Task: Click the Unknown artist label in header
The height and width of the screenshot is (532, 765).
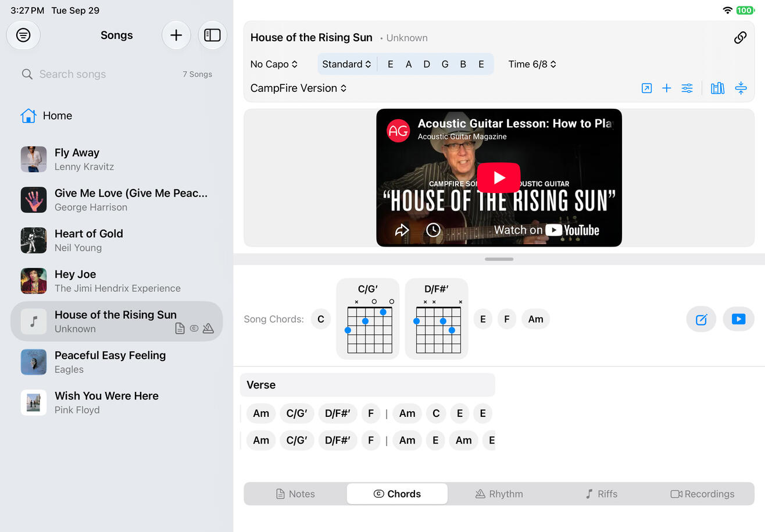Action: click(407, 38)
